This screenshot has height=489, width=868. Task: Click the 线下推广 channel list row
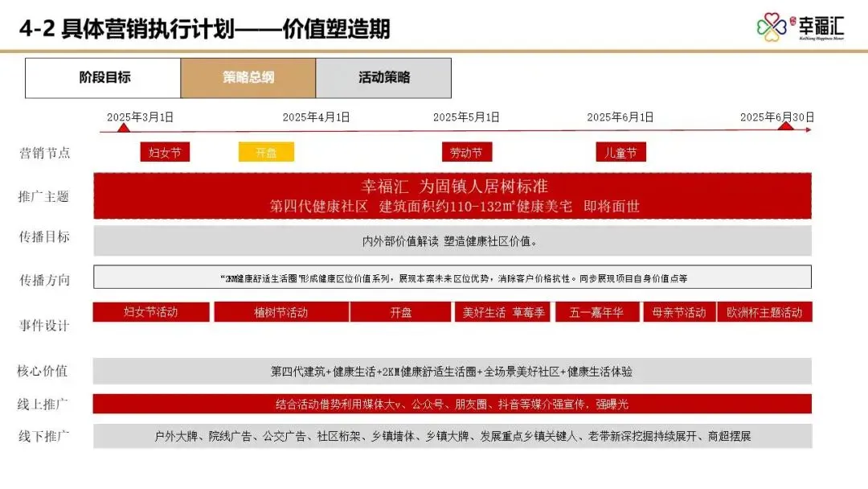tap(453, 438)
